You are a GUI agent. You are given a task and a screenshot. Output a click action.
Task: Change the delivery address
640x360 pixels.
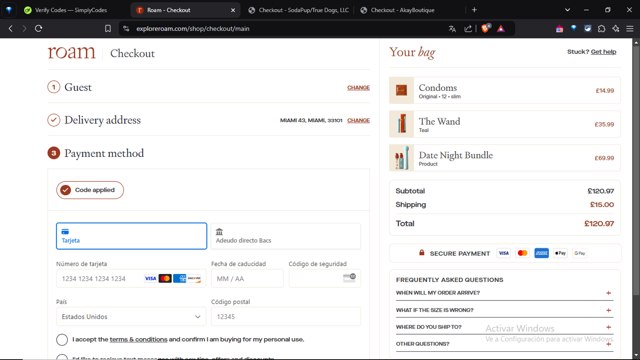(358, 120)
